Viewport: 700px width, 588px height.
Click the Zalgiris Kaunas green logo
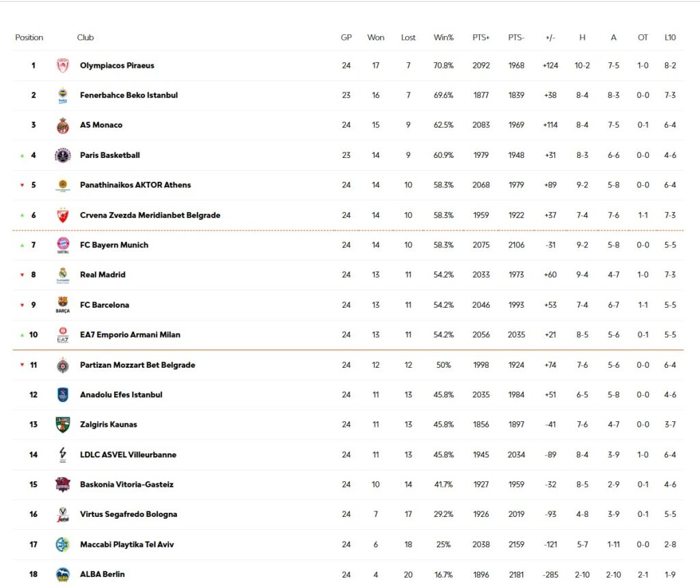[63, 425]
